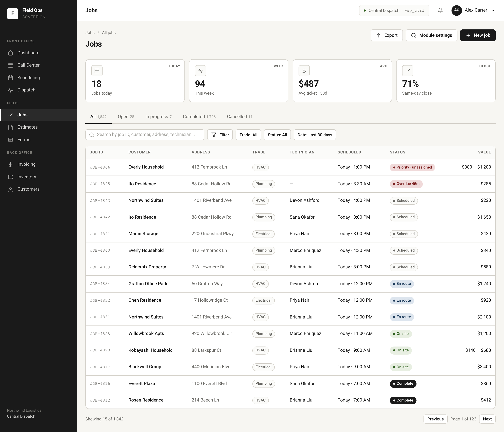Viewport: 504px width, 432px height.
Task: Click the Priority · unassigned status badge
Action: tap(412, 167)
